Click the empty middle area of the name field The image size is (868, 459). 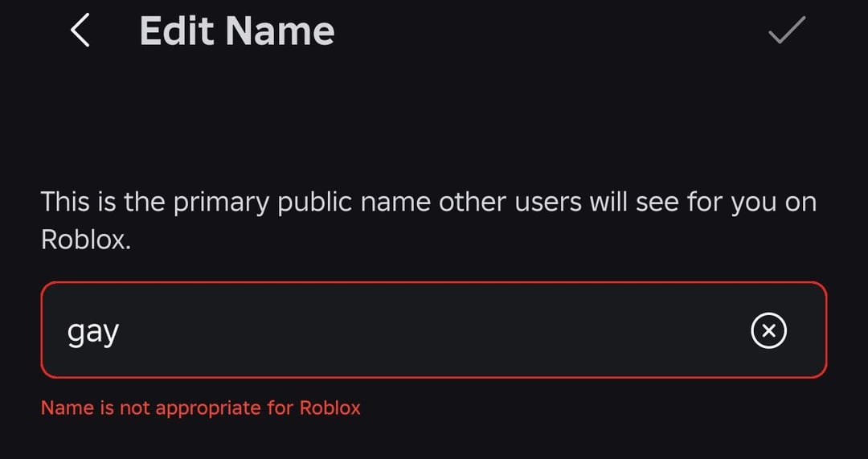(x=434, y=330)
